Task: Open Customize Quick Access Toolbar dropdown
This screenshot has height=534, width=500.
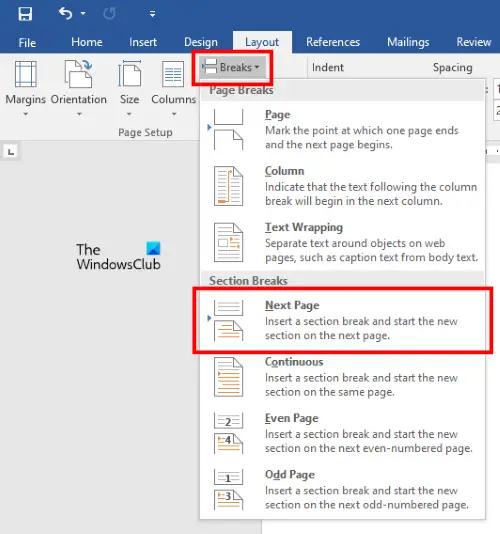Action: coord(152,14)
